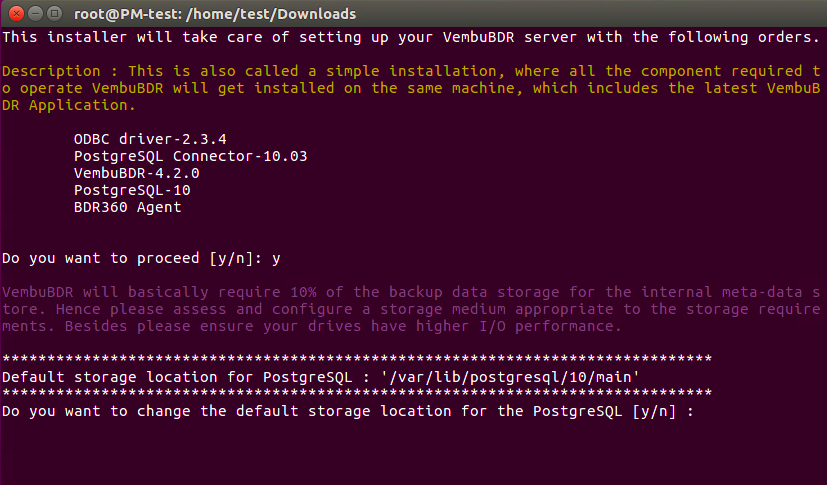Click the VembuBDR-4.2.0 component line
This screenshot has width=827, height=485.
pos(137,173)
